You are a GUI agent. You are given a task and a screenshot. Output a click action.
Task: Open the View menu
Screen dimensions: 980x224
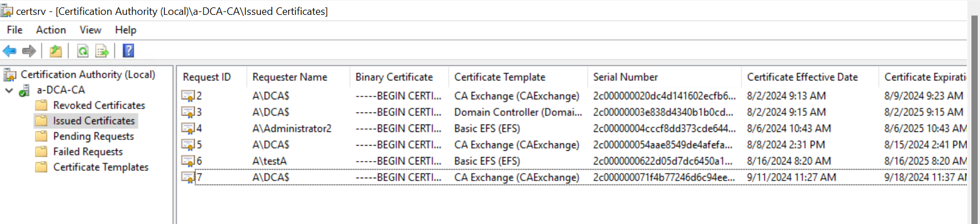click(x=90, y=30)
